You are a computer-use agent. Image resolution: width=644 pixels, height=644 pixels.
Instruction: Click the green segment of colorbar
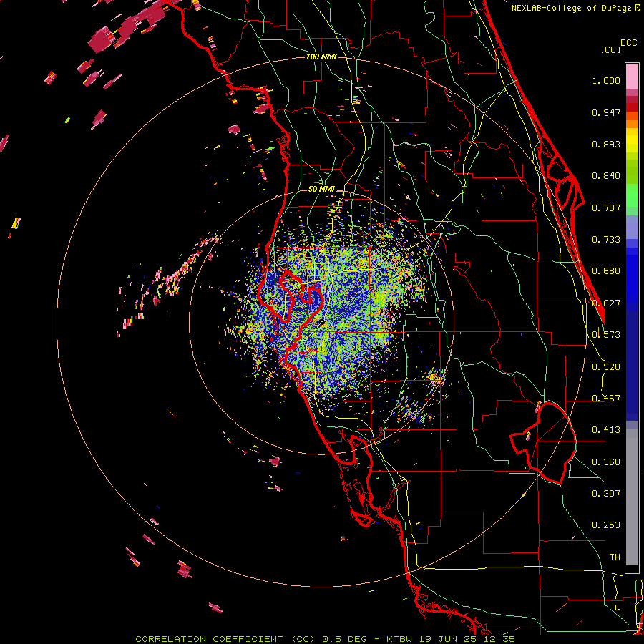click(x=632, y=195)
